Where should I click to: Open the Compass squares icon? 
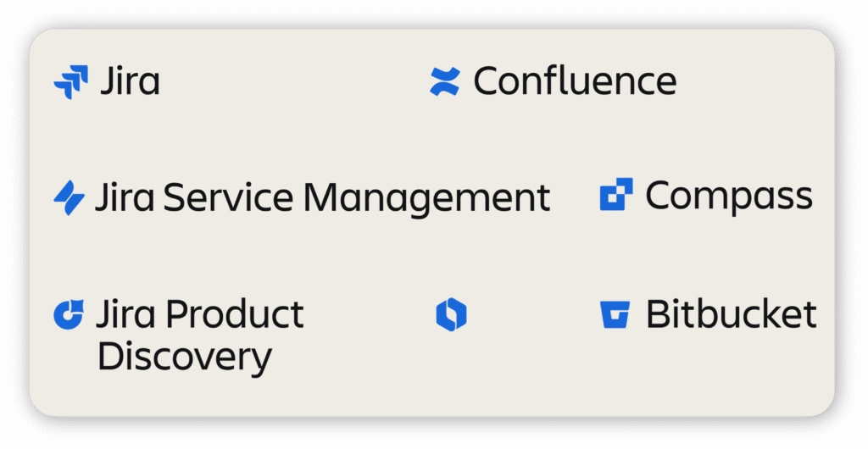616,194
